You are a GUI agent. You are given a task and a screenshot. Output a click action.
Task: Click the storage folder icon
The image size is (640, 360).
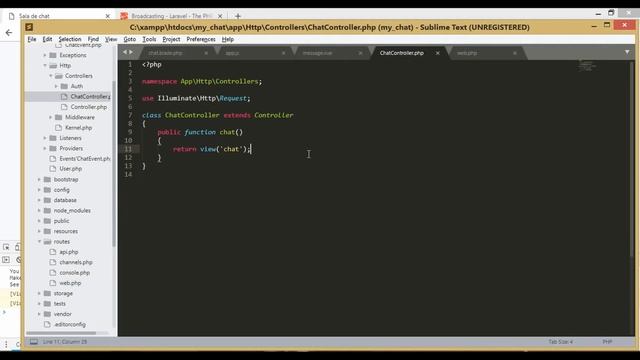click(x=47, y=293)
